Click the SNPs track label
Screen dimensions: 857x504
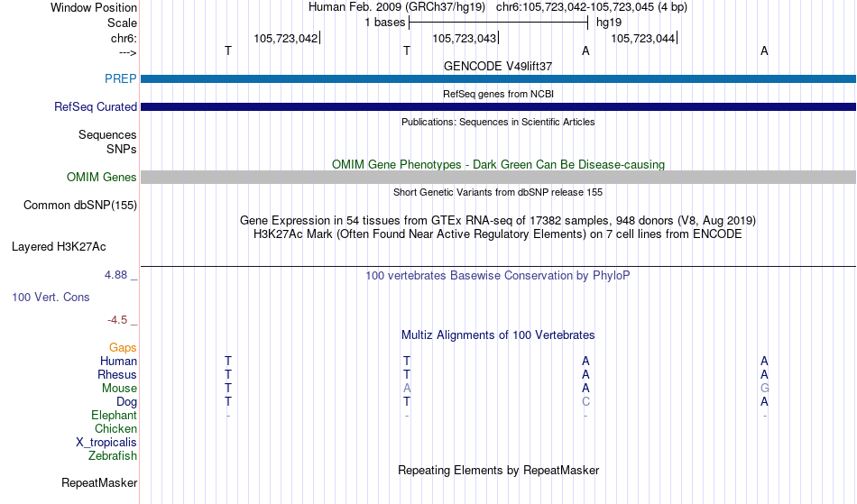tap(122, 149)
